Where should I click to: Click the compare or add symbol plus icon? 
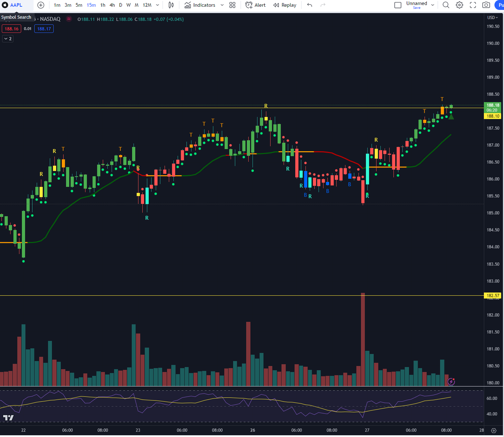(41, 5)
